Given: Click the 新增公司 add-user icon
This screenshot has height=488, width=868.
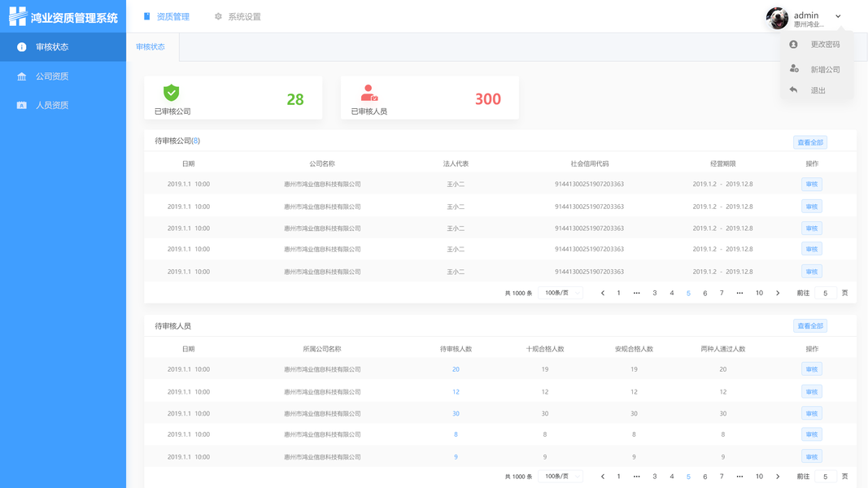Looking at the screenshot, I should [x=794, y=68].
